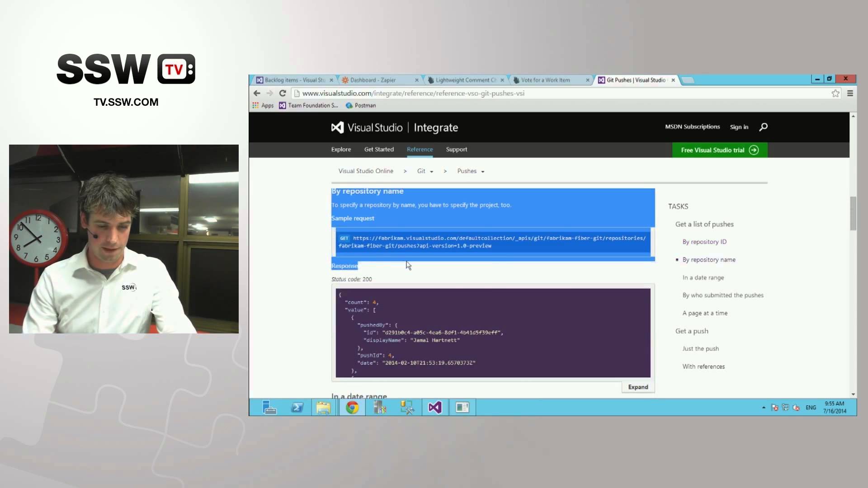This screenshot has height=488, width=868.
Task: Expand the Git dropdown in the breadcrumb
Action: (x=425, y=171)
